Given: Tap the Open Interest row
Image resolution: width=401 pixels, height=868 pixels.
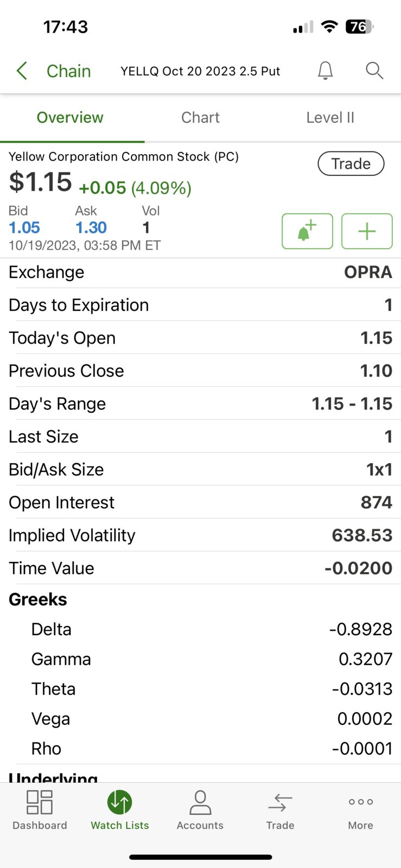Looking at the screenshot, I should point(200,502).
